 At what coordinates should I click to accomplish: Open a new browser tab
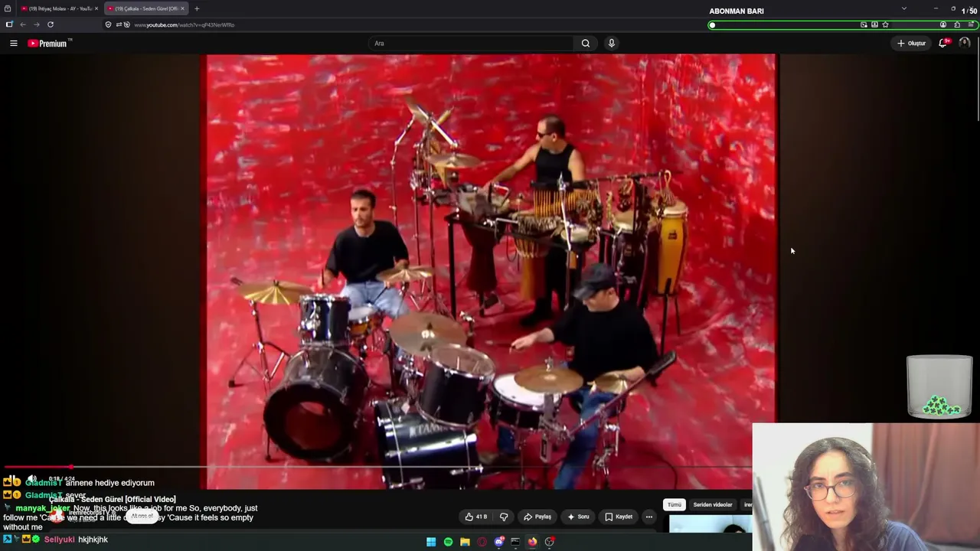pyautogui.click(x=197, y=8)
